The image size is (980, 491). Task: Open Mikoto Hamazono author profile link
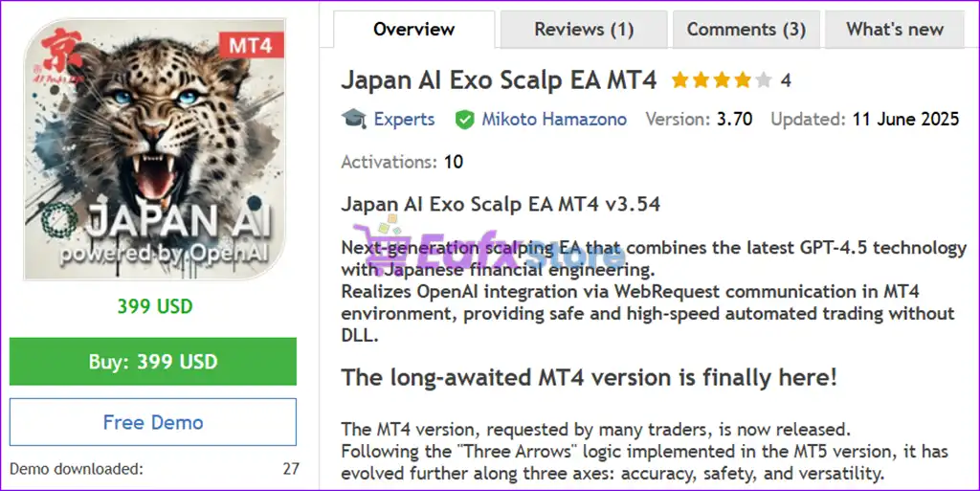(x=554, y=119)
